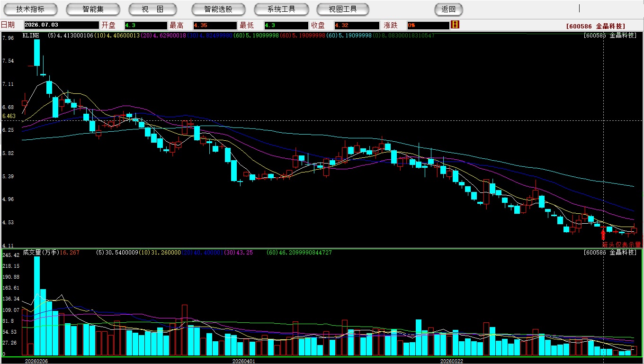Click the yellow (10)4.40600013 moving average value
Image resolution: width=644 pixels, height=364 pixels.
click(x=116, y=36)
